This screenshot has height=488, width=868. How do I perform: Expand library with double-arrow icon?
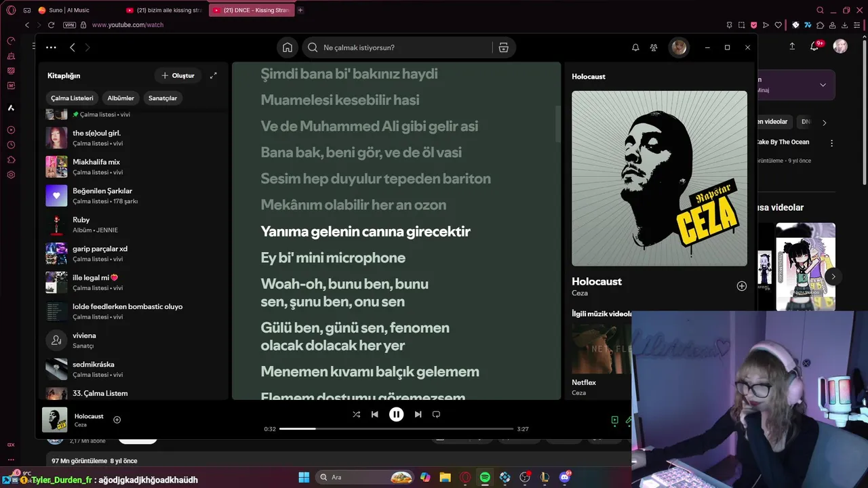213,75
